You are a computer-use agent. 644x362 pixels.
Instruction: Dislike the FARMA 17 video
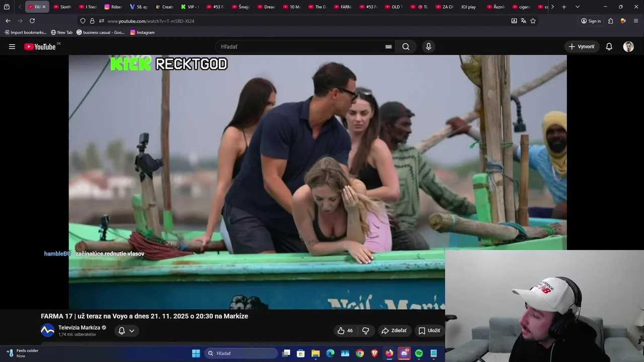366,330
